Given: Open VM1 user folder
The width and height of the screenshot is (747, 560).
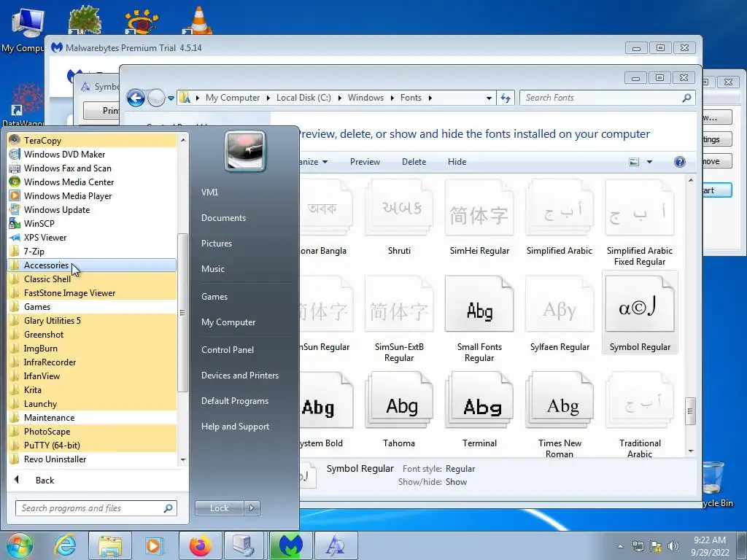Looking at the screenshot, I should 209,192.
